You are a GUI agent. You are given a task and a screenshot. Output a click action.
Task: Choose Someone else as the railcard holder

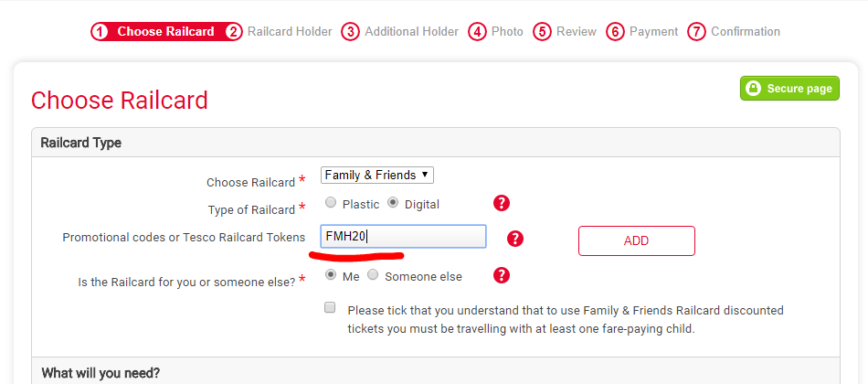tap(373, 275)
